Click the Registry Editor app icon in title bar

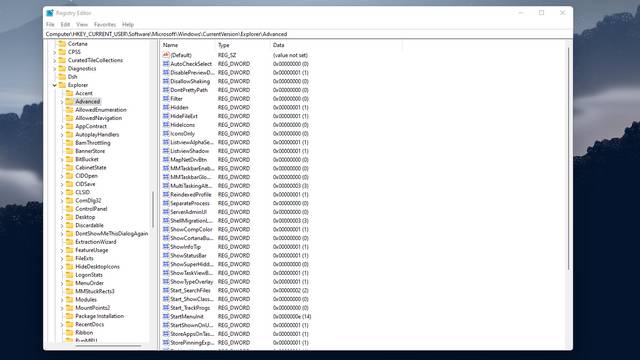pyautogui.click(x=50, y=13)
